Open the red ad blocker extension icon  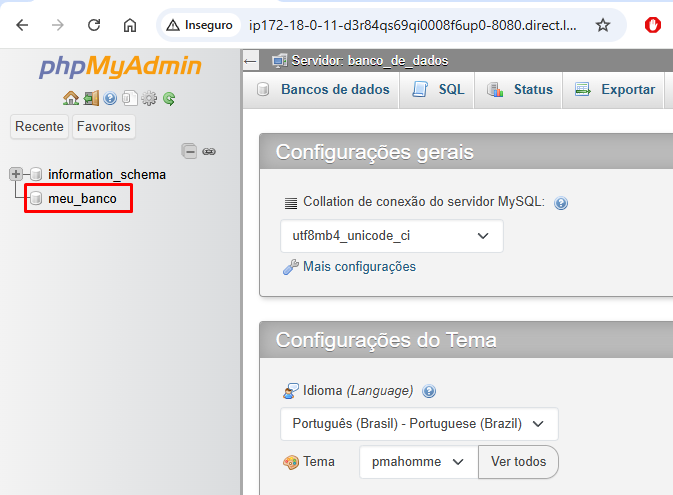click(x=652, y=25)
